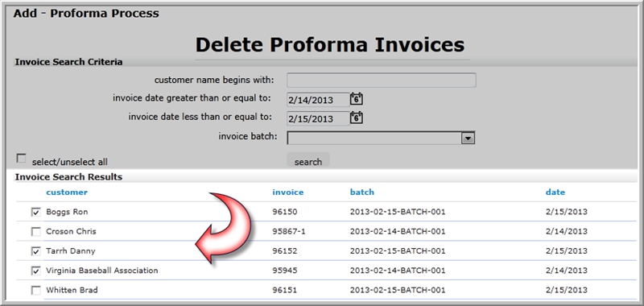
Task: Check the Whitten Brad invoice checkbox
Action: pos(36,291)
